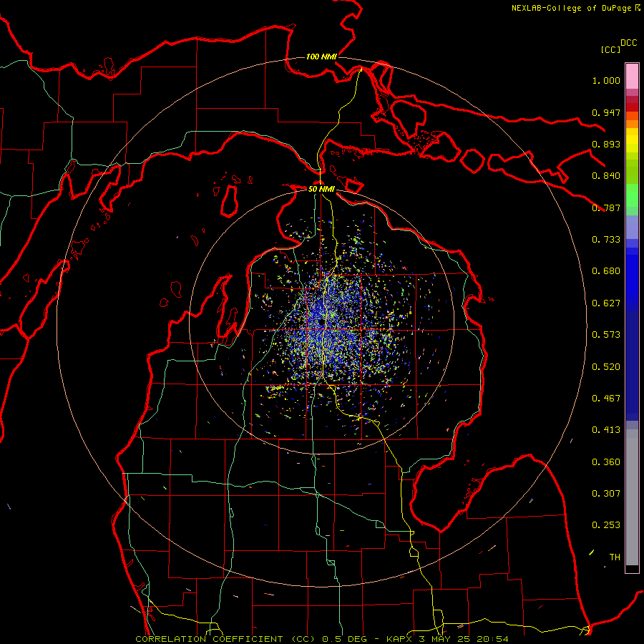Click the 0.467 color bar value

[x=606, y=398]
